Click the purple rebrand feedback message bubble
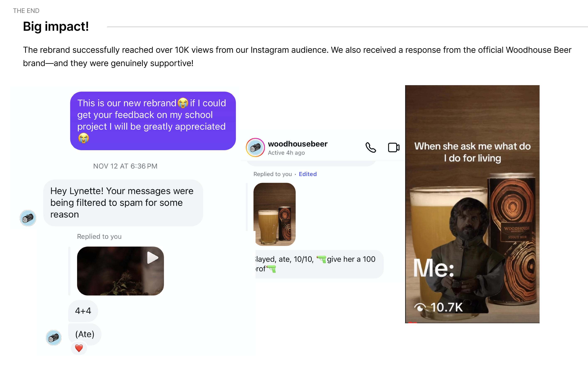Screen dimensions: 588x371 (x=153, y=121)
